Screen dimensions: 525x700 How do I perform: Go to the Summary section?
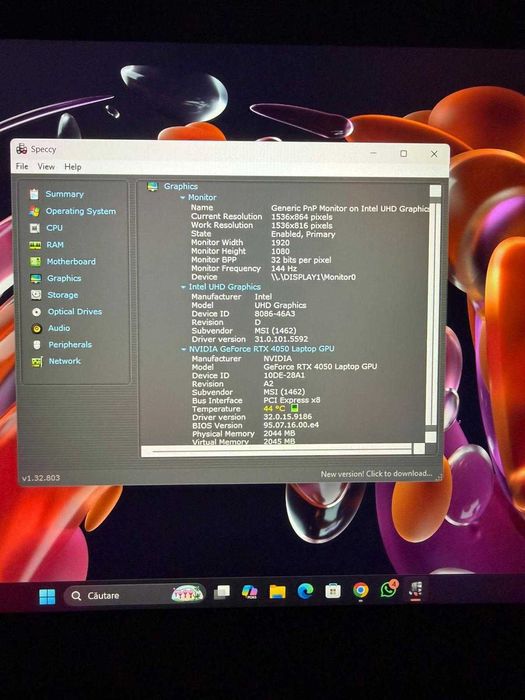pyautogui.click(x=65, y=194)
